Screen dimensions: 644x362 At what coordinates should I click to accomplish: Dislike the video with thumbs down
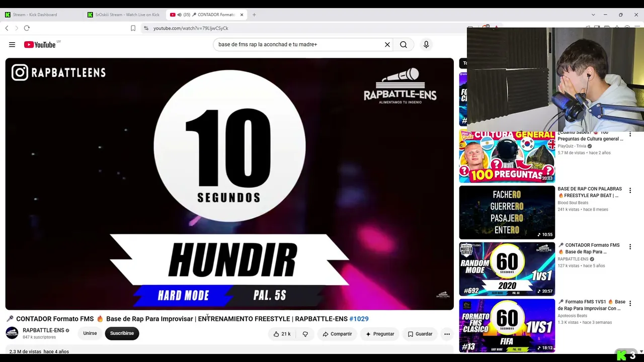(x=305, y=334)
